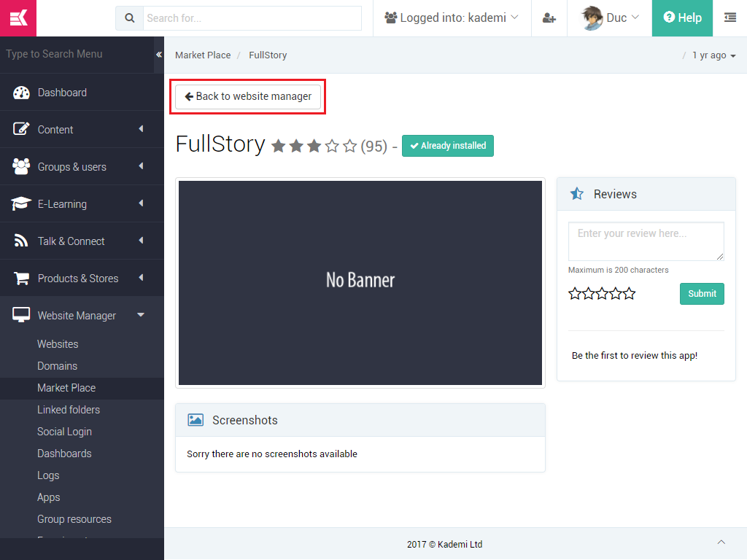Click the 'Maximum is 200 characters' hint

coord(618,270)
